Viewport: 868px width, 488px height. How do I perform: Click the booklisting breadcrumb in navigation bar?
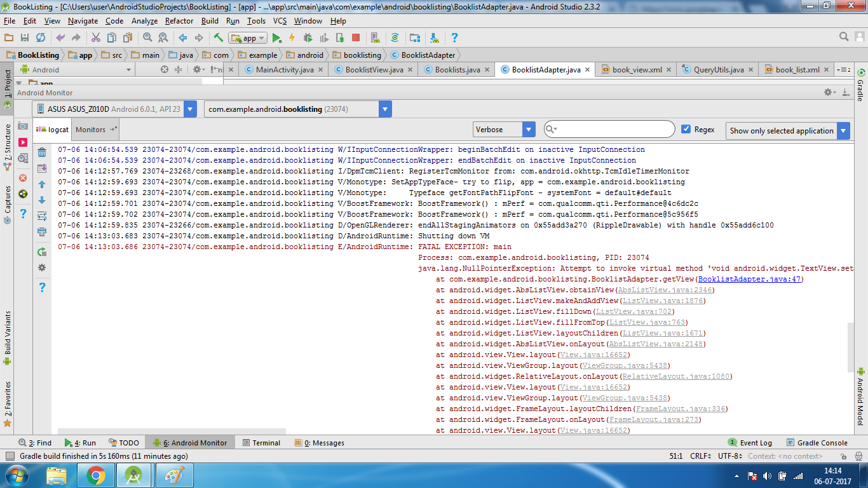pyautogui.click(x=356, y=55)
